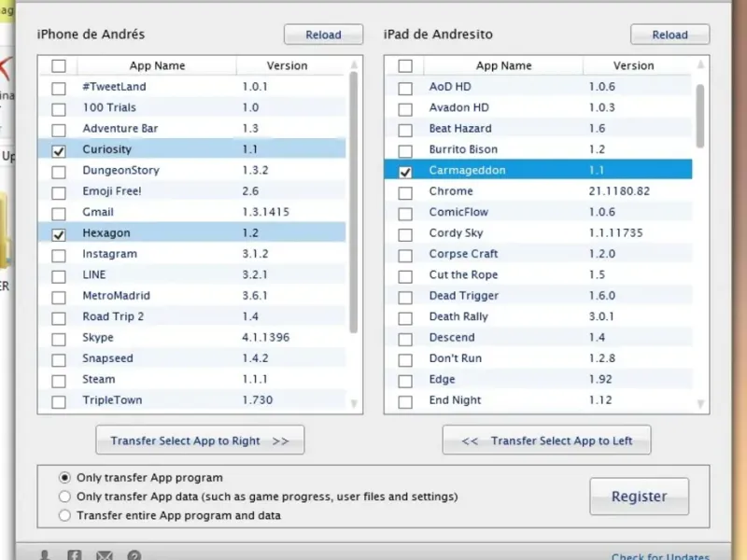The image size is (747, 560).
Task: Select Transfer entire App program and data
Action: (x=64, y=515)
